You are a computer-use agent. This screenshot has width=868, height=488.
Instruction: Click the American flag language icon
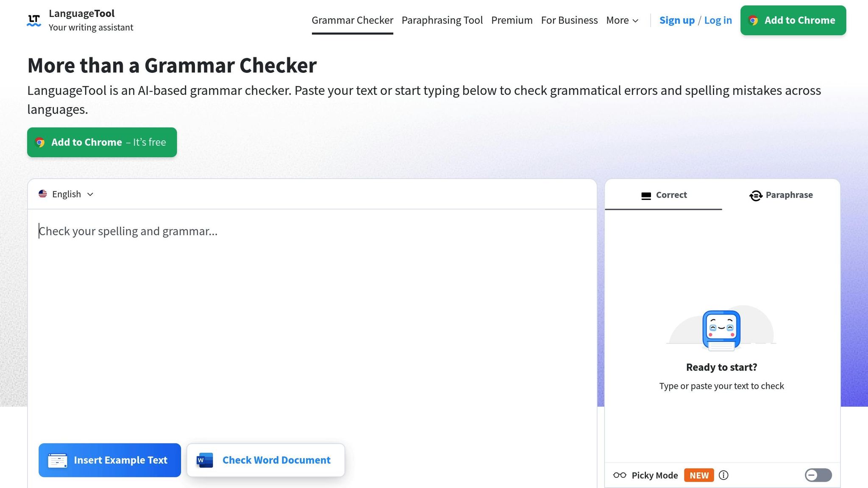click(43, 194)
